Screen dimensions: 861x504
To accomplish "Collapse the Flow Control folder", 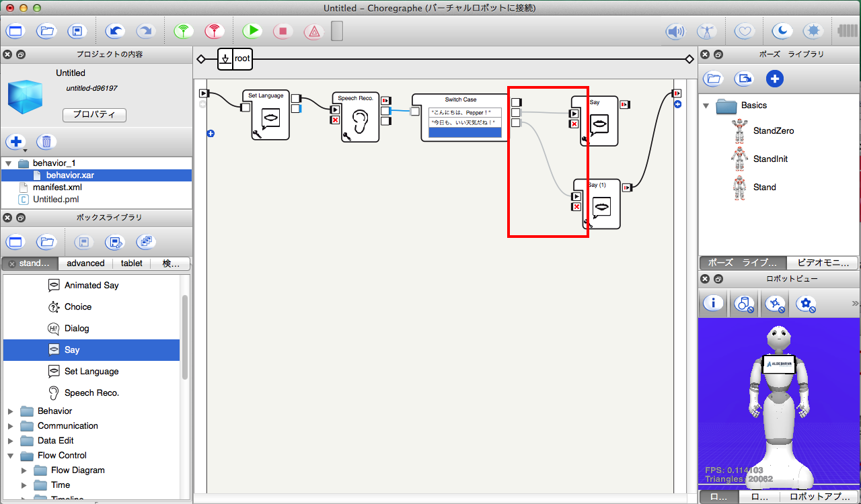I will click(x=10, y=456).
